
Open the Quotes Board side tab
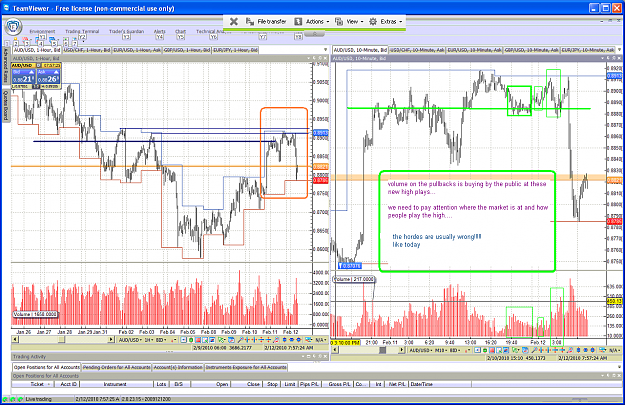click(6, 106)
